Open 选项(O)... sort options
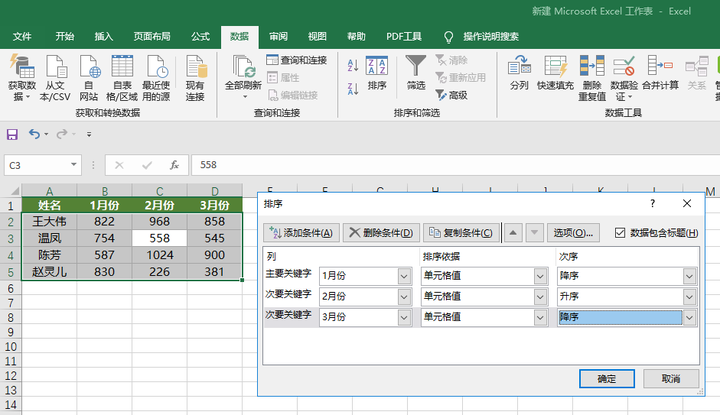 click(x=573, y=233)
